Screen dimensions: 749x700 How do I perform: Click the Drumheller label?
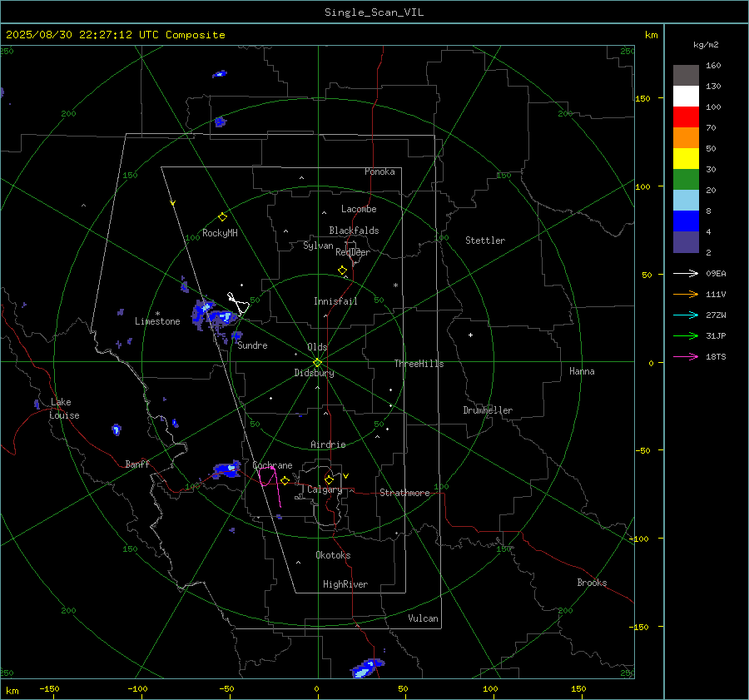click(488, 410)
